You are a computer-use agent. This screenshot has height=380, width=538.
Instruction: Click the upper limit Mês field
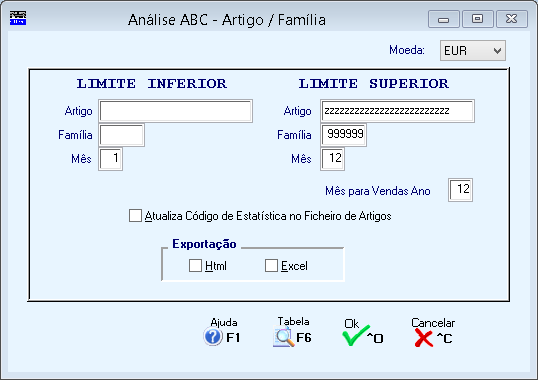click(x=332, y=159)
